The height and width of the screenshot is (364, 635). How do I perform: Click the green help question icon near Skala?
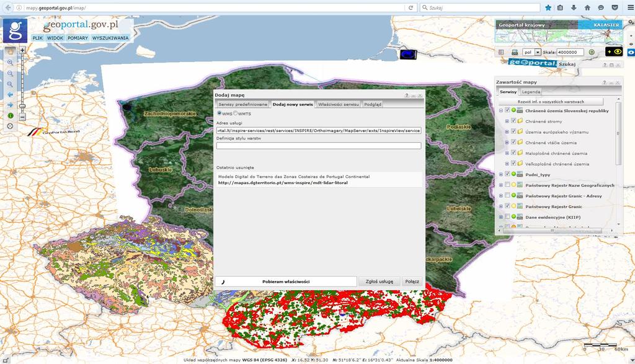tap(592, 52)
